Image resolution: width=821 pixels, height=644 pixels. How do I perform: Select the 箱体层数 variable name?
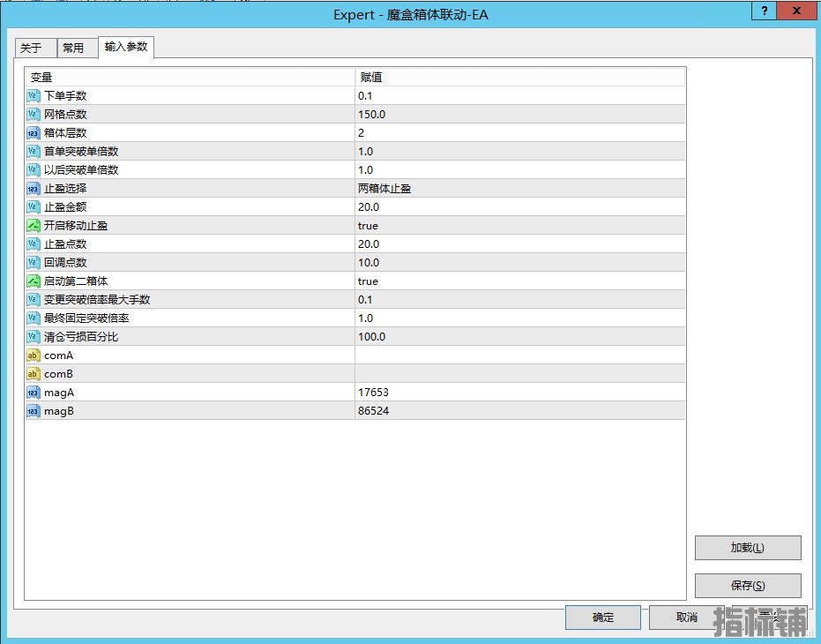[x=65, y=133]
